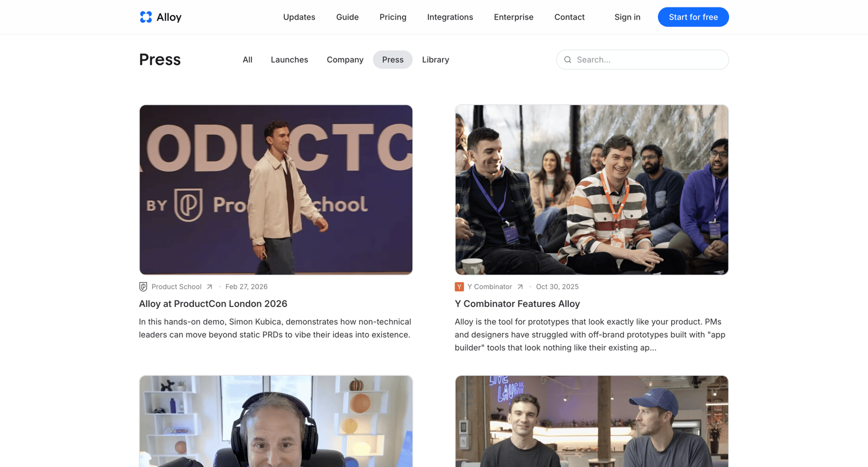Select the All filter tab

pos(247,60)
